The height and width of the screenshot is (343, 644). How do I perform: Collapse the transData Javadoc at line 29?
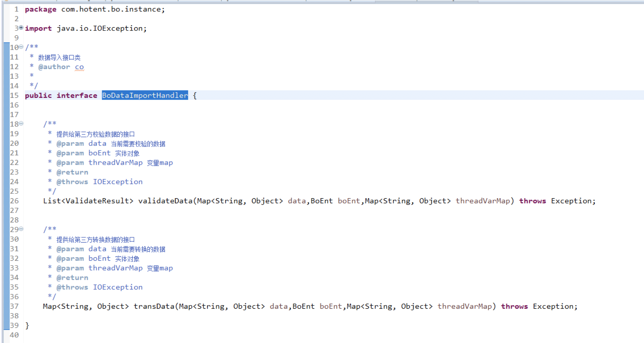[x=21, y=229]
